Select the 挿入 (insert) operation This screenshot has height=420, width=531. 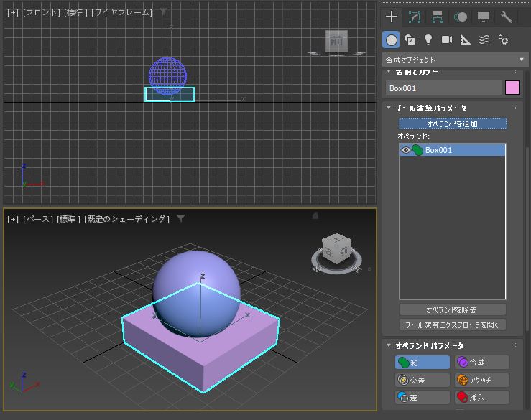482,397
